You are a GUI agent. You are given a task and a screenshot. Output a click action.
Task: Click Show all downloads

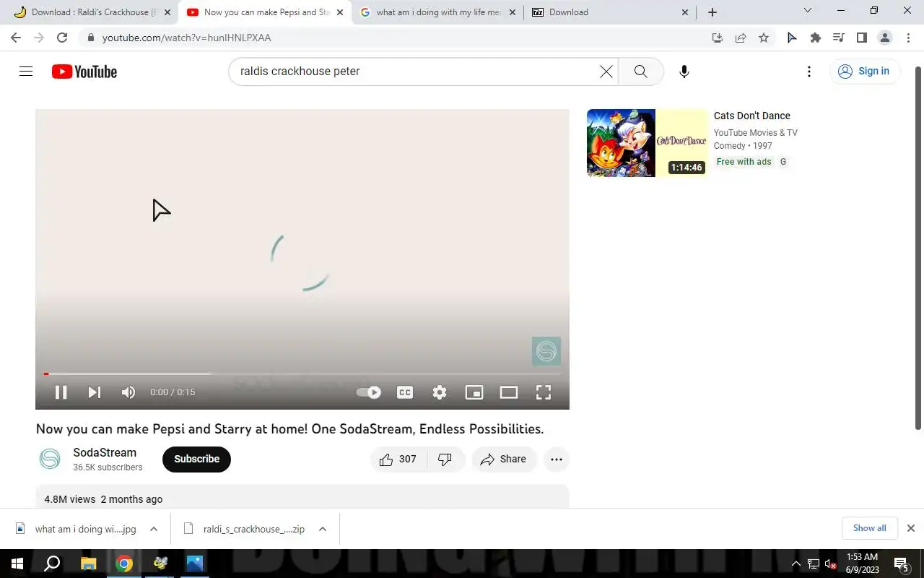click(869, 528)
